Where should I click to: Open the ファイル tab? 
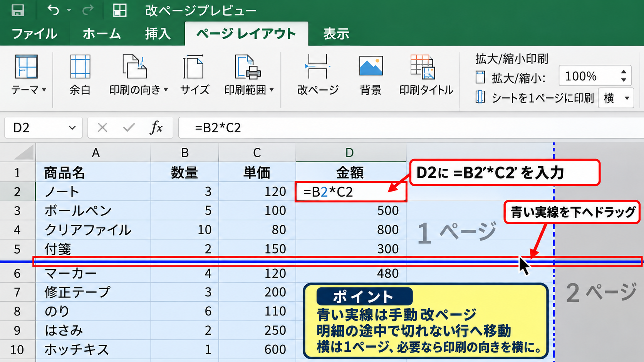pos(35,34)
